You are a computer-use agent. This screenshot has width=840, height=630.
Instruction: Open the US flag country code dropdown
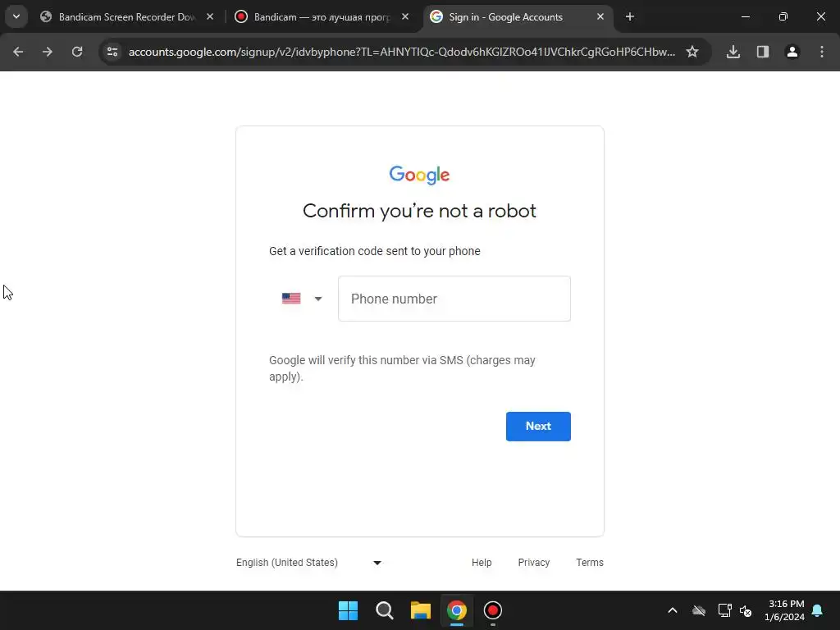click(x=302, y=299)
